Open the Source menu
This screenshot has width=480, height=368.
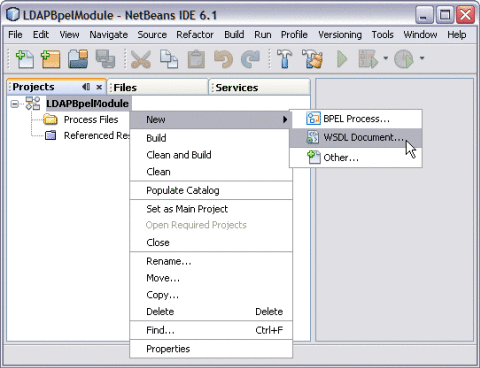pos(152,34)
